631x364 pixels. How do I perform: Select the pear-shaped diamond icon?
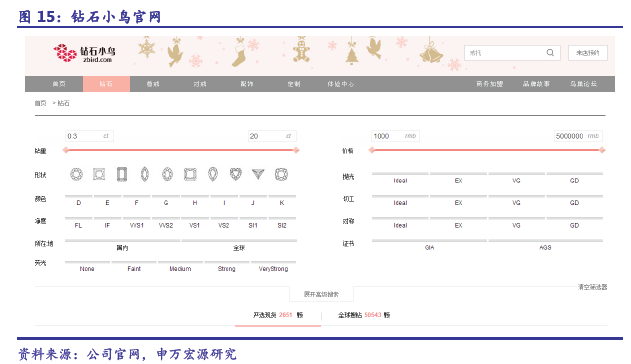point(213,174)
